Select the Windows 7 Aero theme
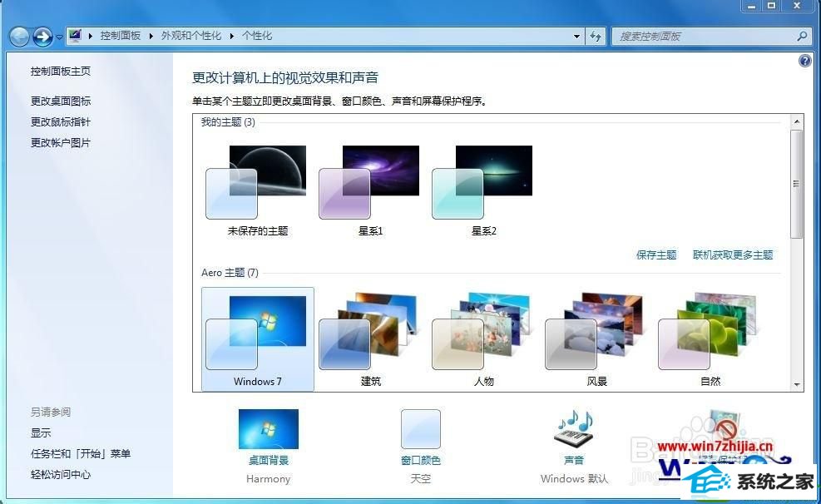This screenshot has width=821, height=504. coord(258,339)
